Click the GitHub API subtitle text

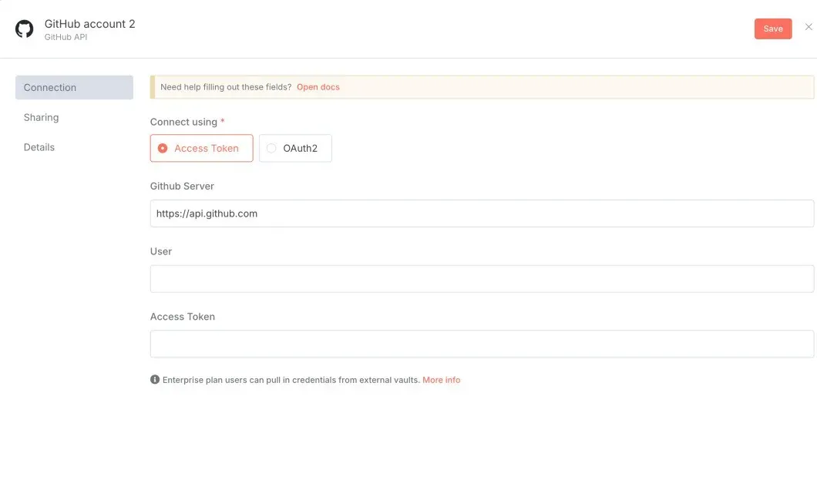tap(66, 37)
